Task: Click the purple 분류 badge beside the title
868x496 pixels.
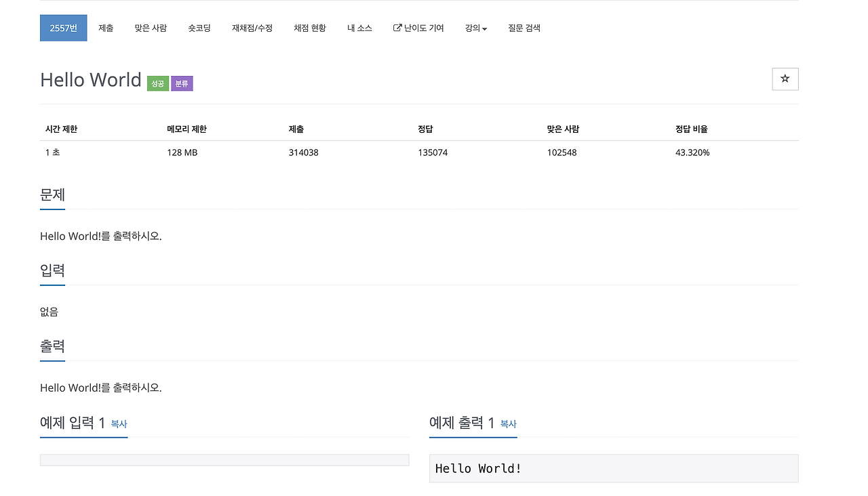Action: pos(182,83)
